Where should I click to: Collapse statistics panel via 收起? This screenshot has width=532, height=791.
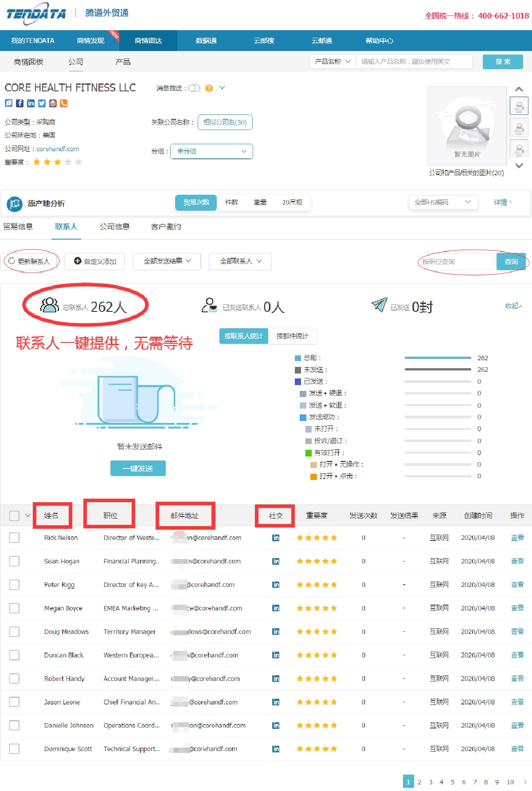tap(514, 306)
